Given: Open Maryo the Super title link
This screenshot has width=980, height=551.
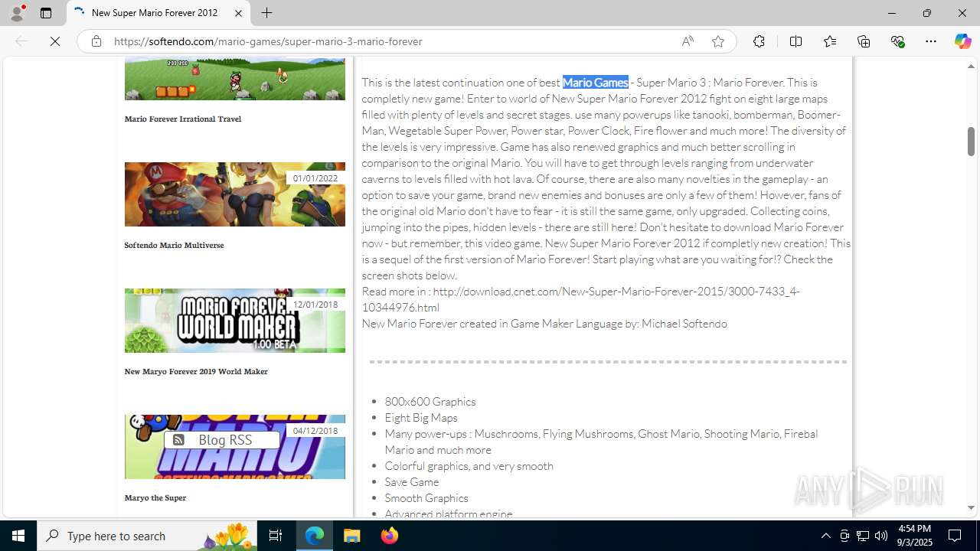Looking at the screenshot, I should 155,497.
